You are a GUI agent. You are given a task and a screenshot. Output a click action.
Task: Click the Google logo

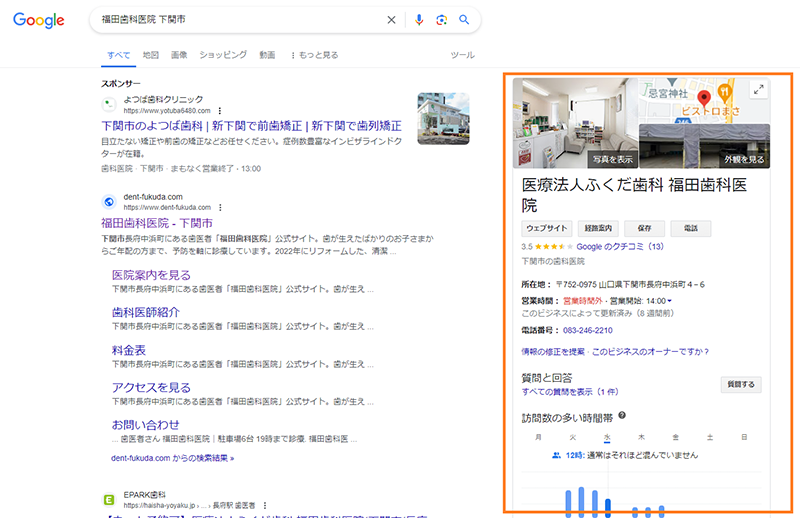tap(39, 20)
